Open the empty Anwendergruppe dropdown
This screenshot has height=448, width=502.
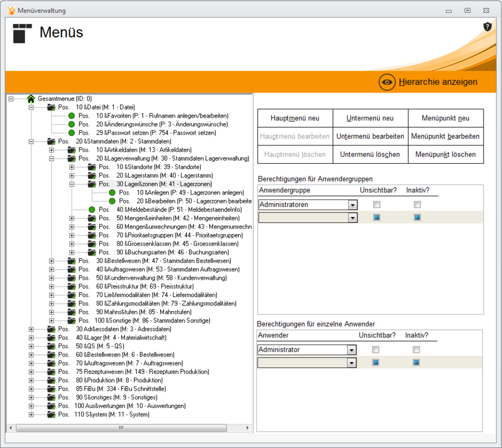pyautogui.click(x=353, y=218)
